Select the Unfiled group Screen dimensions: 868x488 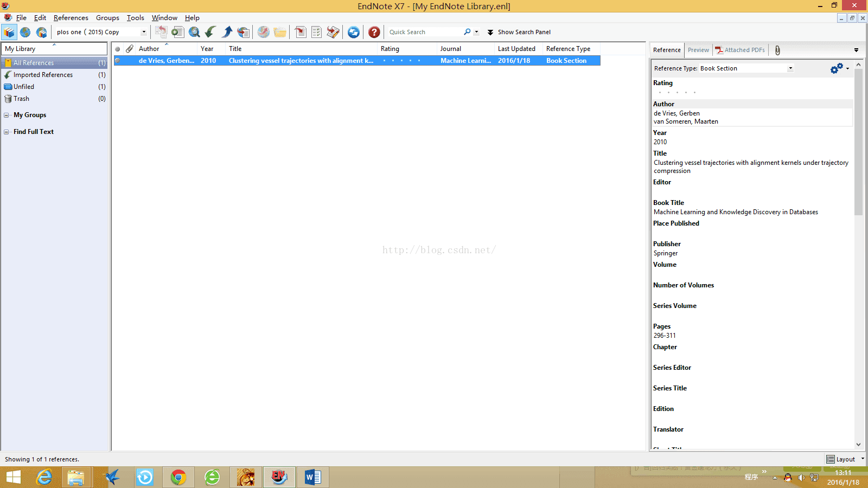click(x=55, y=87)
